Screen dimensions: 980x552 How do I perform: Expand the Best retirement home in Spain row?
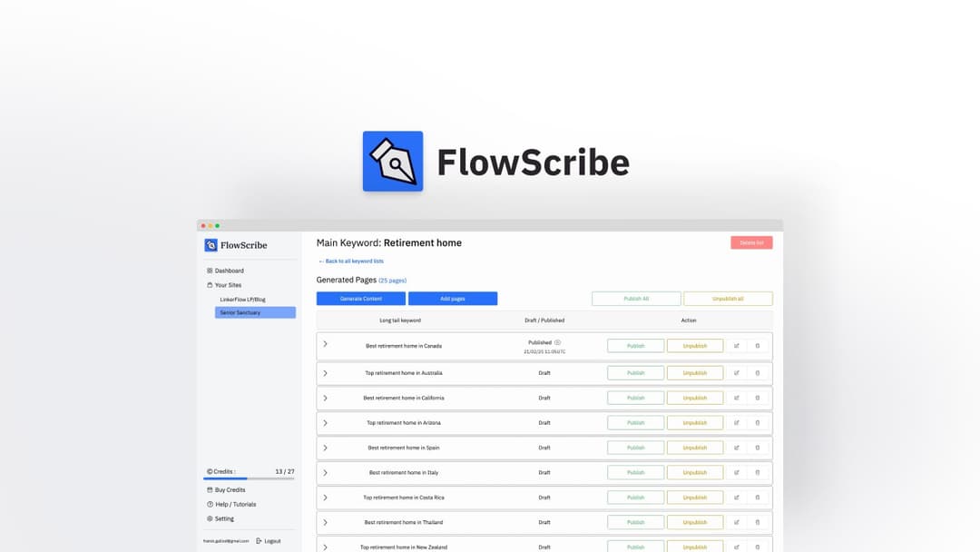click(x=325, y=447)
